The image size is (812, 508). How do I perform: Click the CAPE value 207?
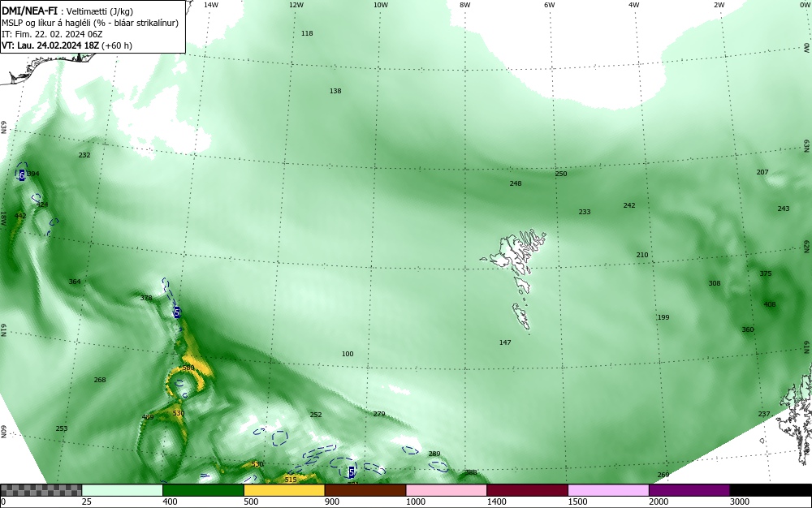pos(762,172)
